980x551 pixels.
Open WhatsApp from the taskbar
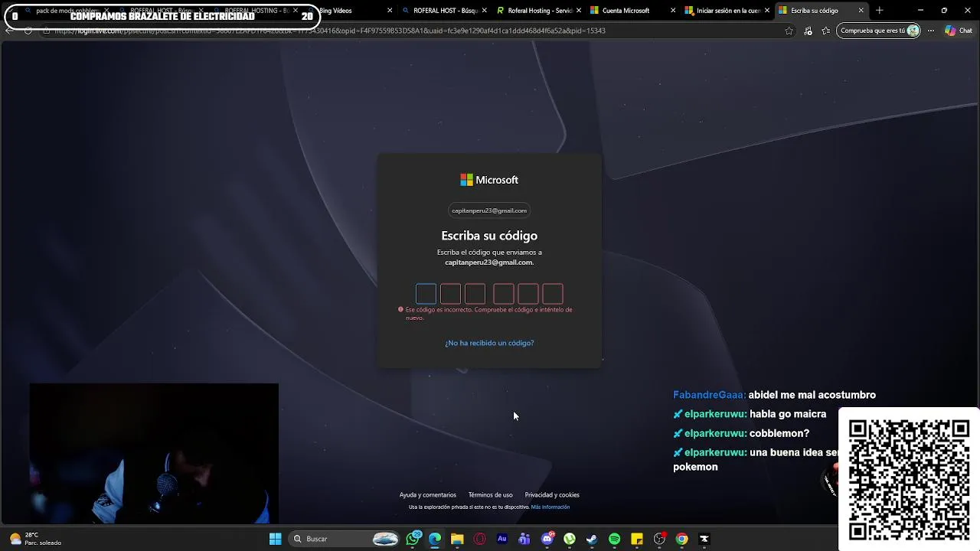413,539
